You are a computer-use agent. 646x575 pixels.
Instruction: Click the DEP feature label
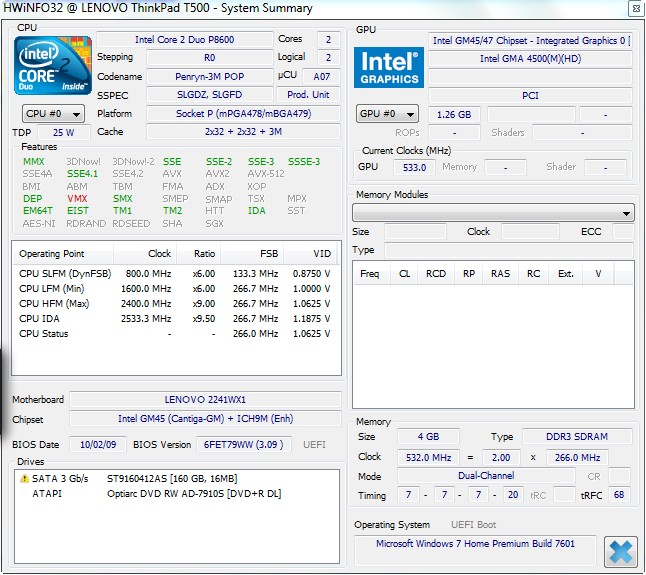click(33, 199)
